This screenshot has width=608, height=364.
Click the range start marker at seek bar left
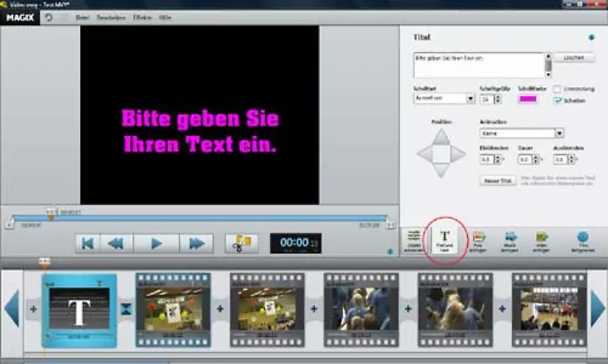pos(9,225)
